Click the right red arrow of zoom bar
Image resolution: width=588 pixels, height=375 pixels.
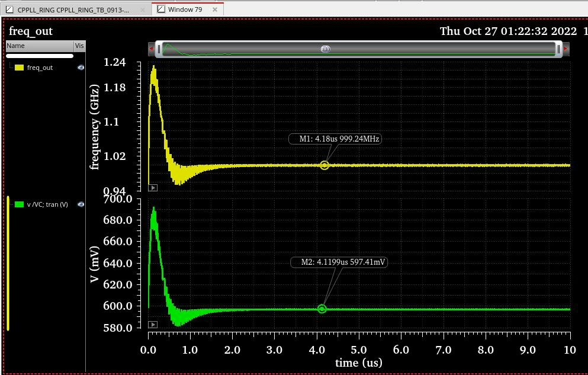point(566,49)
